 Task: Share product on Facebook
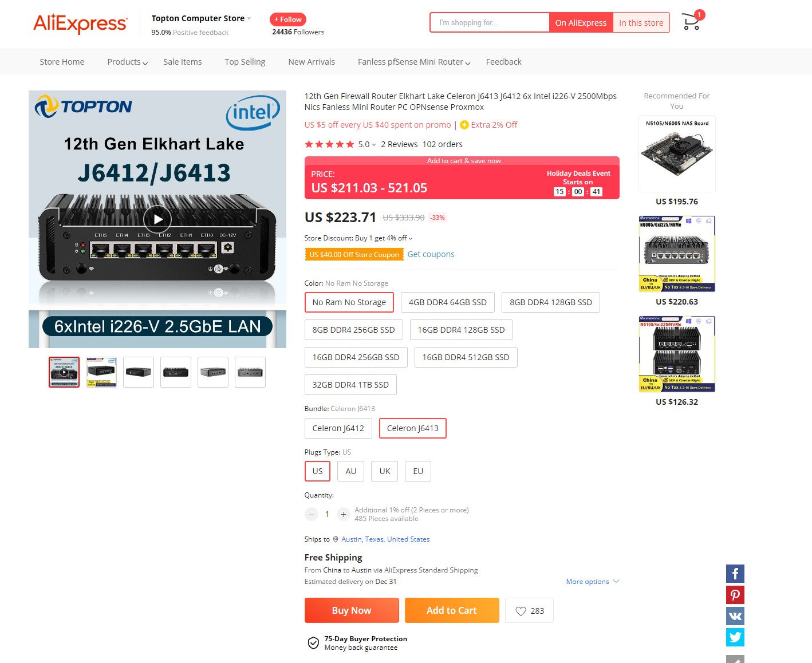point(735,574)
